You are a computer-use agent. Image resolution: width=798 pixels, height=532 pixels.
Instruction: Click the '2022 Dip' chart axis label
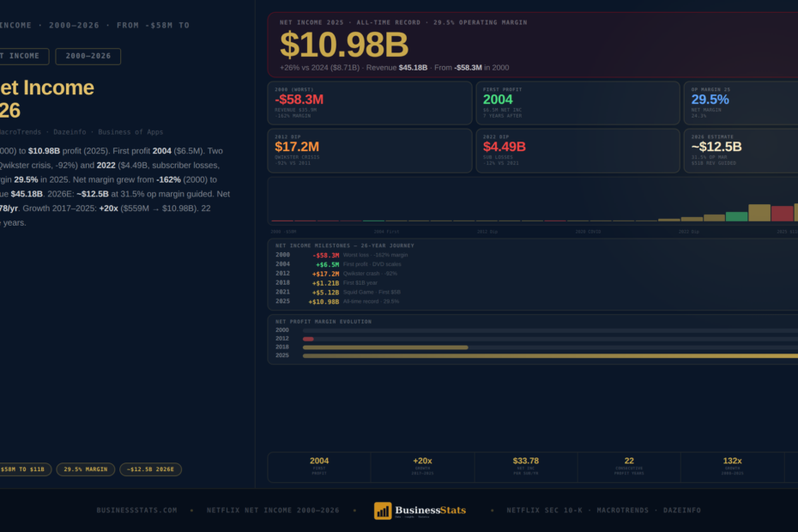tap(688, 232)
